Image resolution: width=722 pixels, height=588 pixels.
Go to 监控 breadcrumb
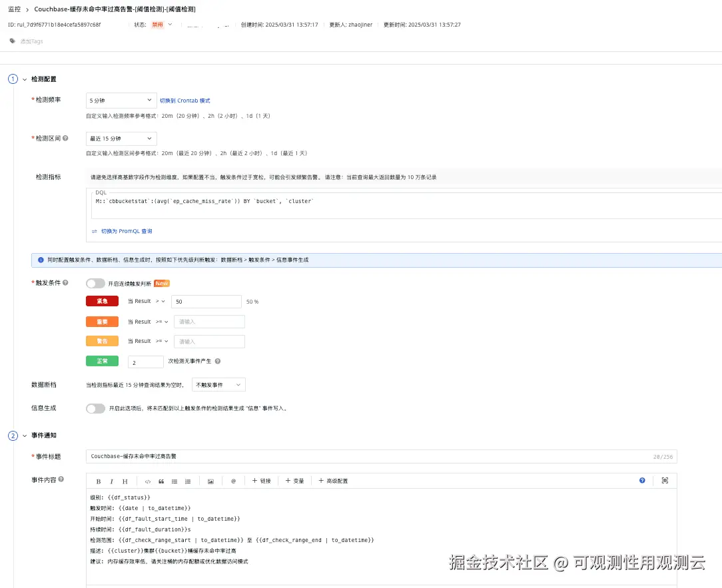pyautogui.click(x=14, y=9)
